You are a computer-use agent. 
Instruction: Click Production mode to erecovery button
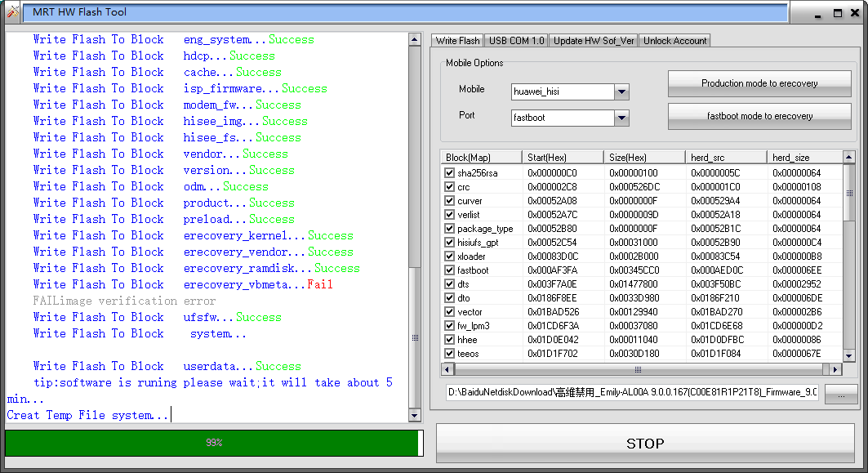[x=759, y=83]
